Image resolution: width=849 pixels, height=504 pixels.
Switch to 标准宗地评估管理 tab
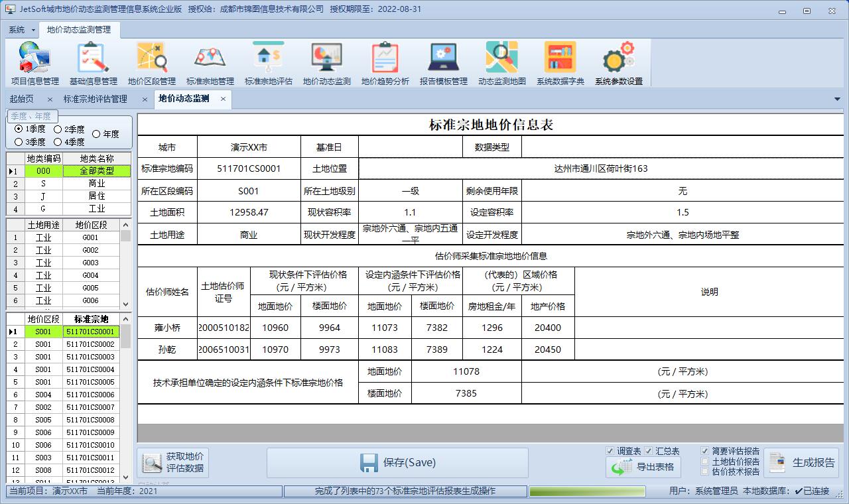95,99
